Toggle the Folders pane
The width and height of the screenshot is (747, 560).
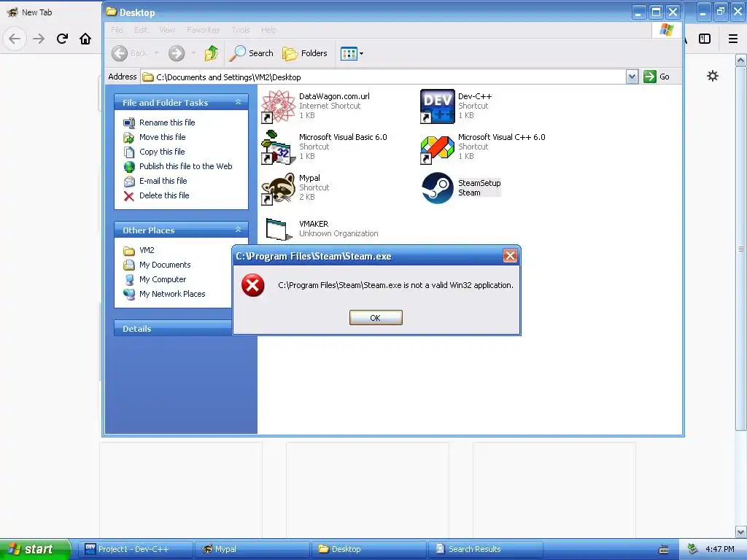pyautogui.click(x=305, y=53)
